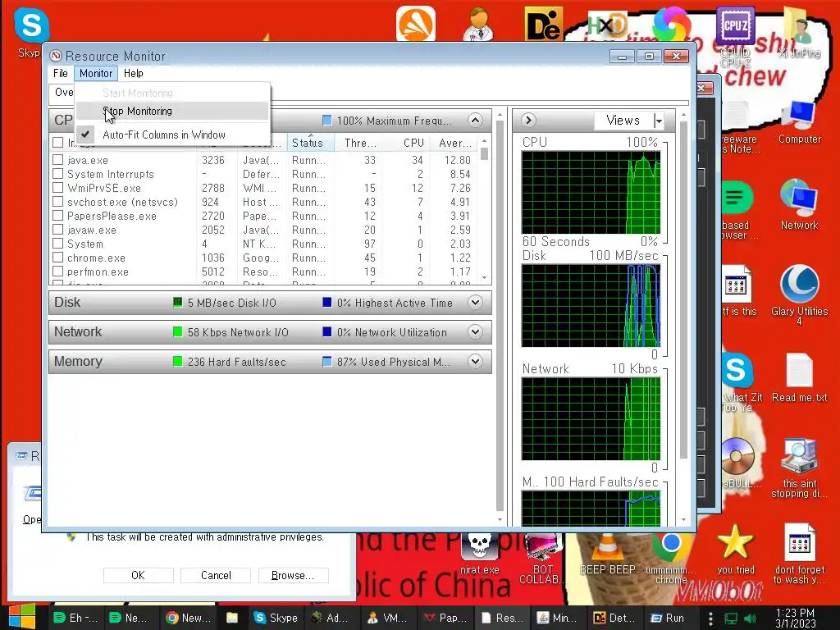The image size is (840, 630).
Task: Click the process list vertical scrollbar
Action: coord(484,209)
